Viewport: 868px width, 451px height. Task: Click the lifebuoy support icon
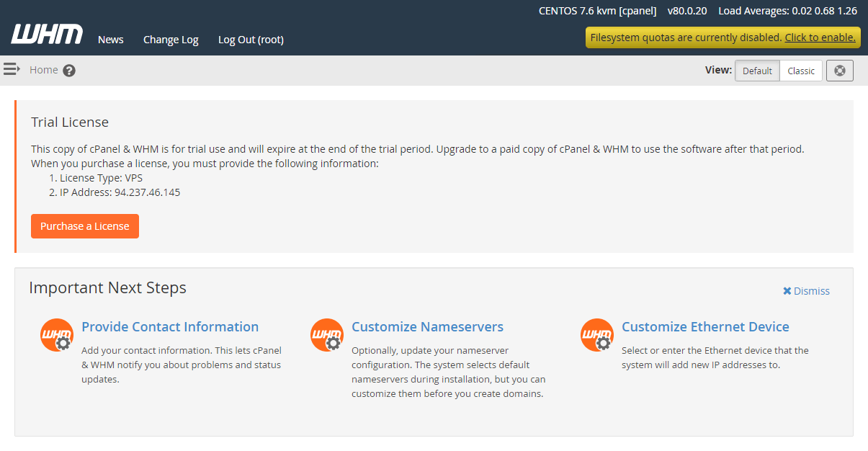click(x=839, y=71)
